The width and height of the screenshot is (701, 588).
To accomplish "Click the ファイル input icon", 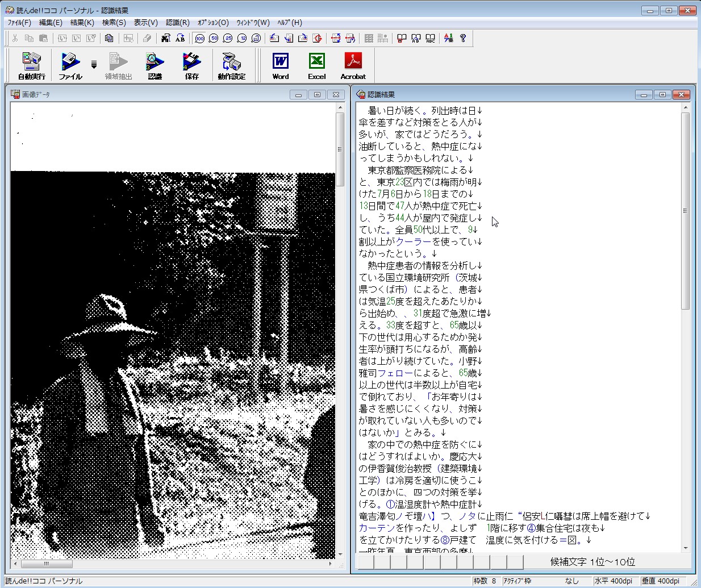I will click(70, 65).
